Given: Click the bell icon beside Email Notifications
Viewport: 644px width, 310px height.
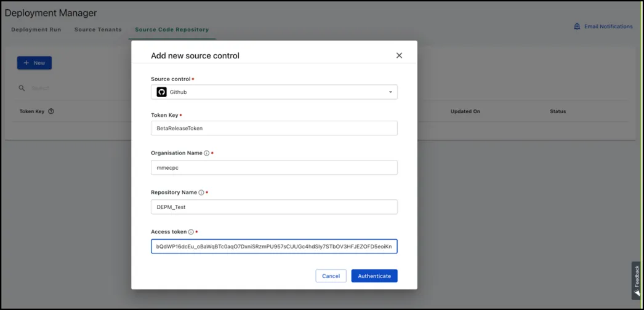Looking at the screenshot, I should coord(577,26).
